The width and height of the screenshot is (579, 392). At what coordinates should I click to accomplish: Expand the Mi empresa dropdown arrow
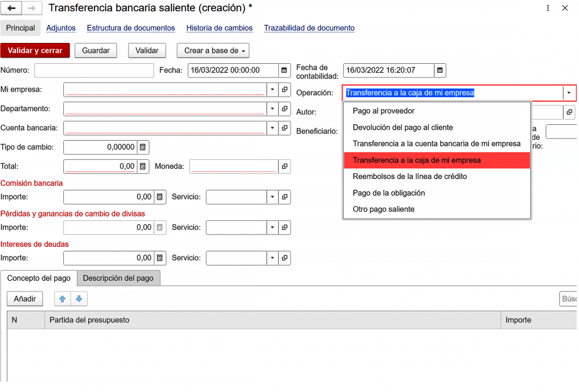click(272, 89)
